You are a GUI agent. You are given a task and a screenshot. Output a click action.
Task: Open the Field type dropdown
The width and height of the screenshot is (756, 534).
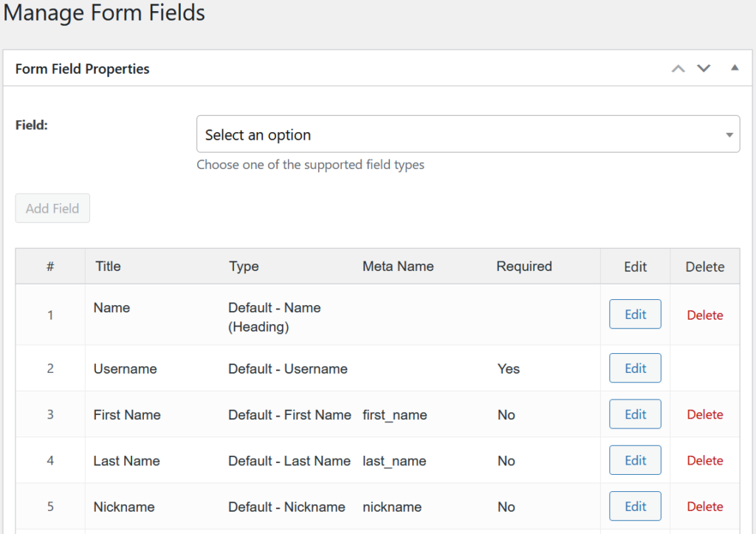pyautogui.click(x=468, y=134)
